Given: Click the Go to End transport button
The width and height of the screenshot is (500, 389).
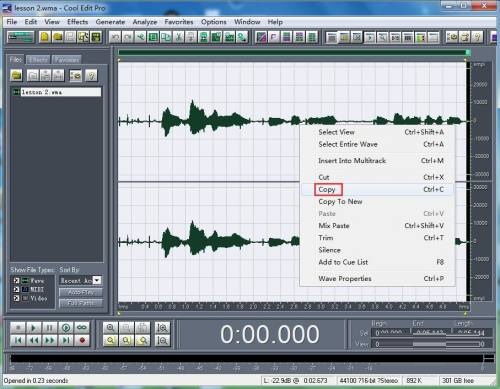Looking at the screenshot, I should click(66, 340).
